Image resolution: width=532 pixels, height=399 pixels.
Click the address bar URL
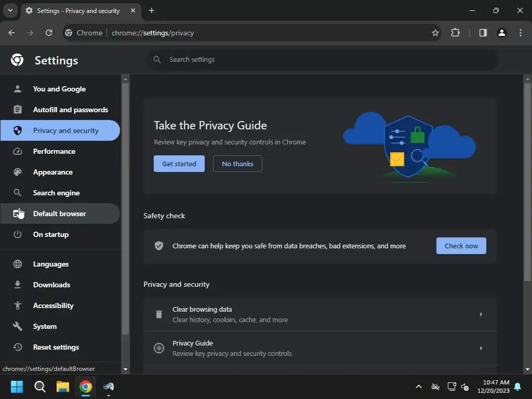153,33
